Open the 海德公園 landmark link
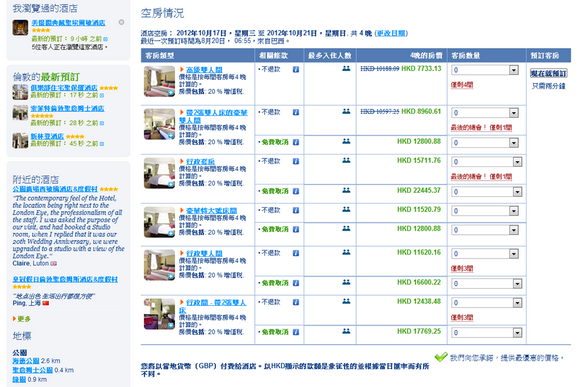Image resolution: width=580 pixels, height=387 pixels. (26, 361)
